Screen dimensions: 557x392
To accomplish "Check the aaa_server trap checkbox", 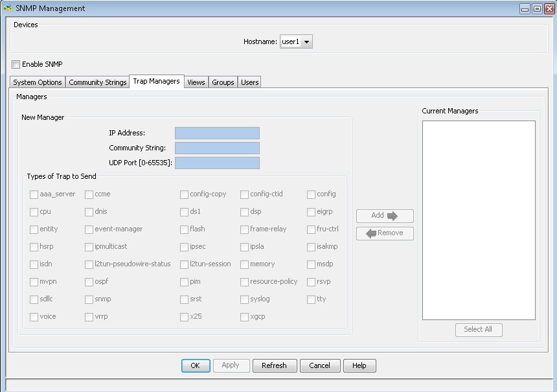I will 34,194.
